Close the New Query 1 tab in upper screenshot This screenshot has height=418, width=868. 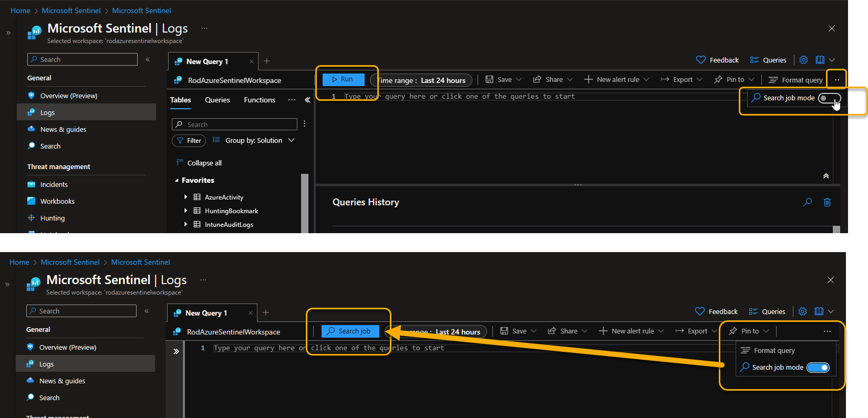(252, 61)
